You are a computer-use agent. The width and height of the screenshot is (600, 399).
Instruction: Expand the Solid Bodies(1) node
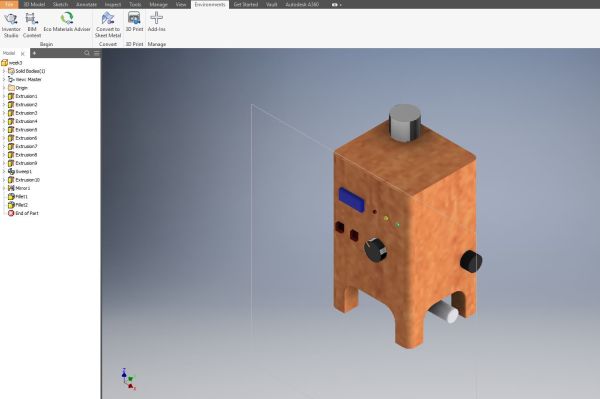pyautogui.click(x=4, y=71)
